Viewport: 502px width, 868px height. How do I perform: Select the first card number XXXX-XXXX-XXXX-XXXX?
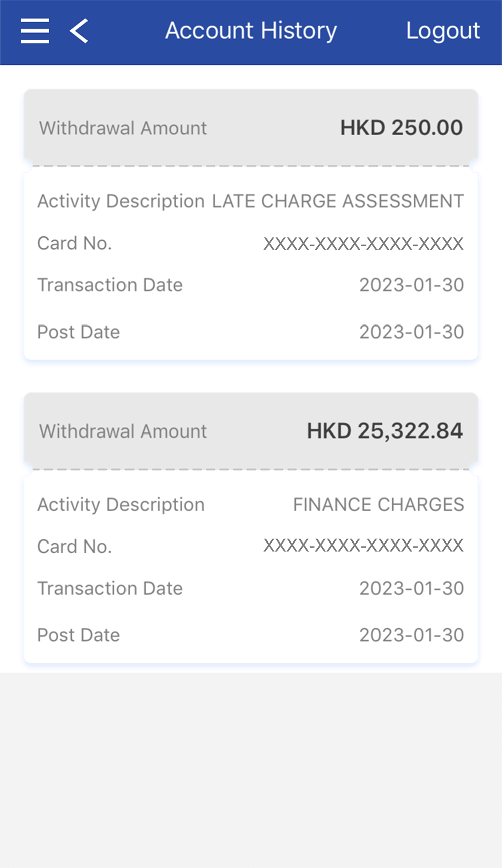(x=363, y=244)
